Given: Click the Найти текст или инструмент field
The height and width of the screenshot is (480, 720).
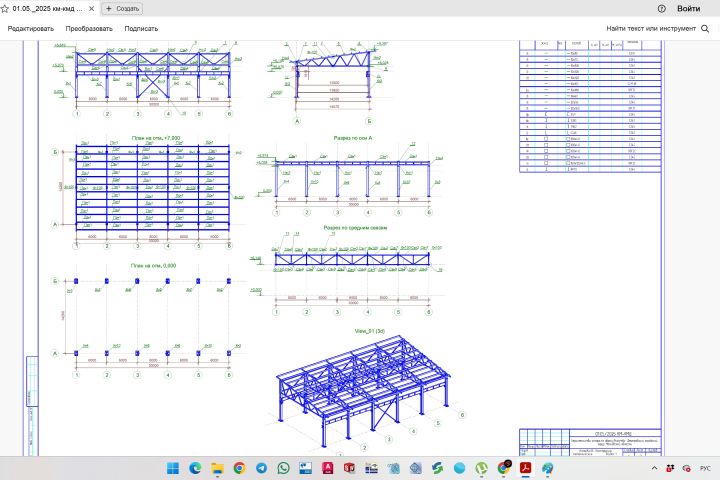Looking at the screenshot, I should 651,28.
